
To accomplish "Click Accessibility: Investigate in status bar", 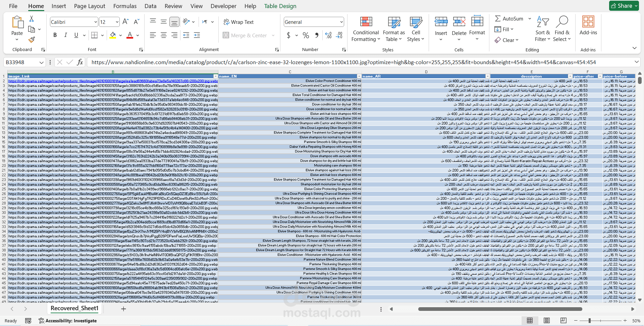I will [68, 321].
